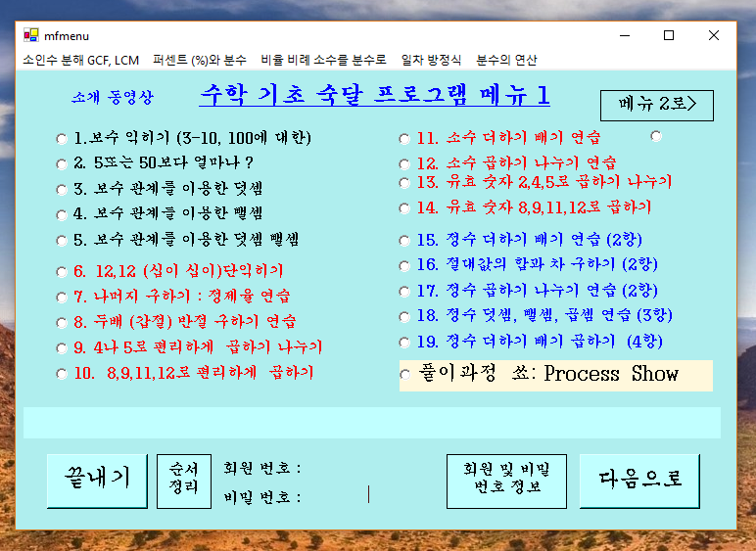
Task: Select option 19 정수 더하기 빼기 곱하기
Action: click(x=405, y=343)
